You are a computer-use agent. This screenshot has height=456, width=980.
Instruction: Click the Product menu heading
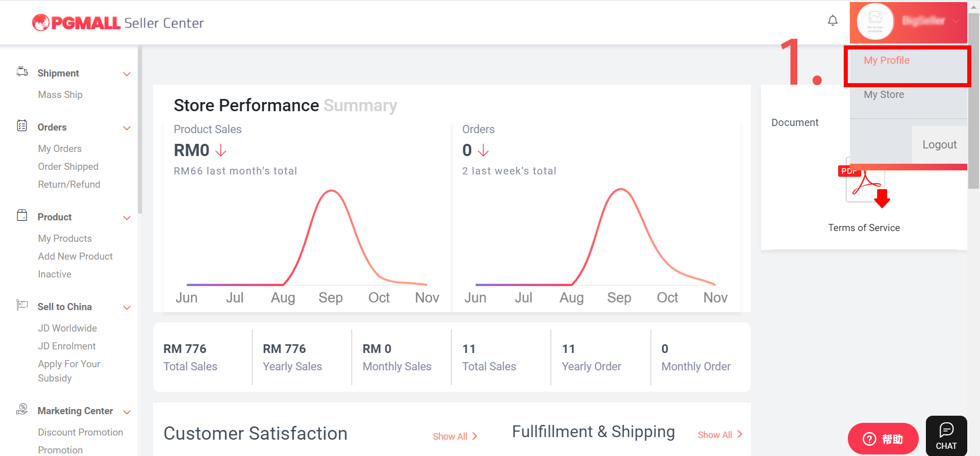(55, 217)
